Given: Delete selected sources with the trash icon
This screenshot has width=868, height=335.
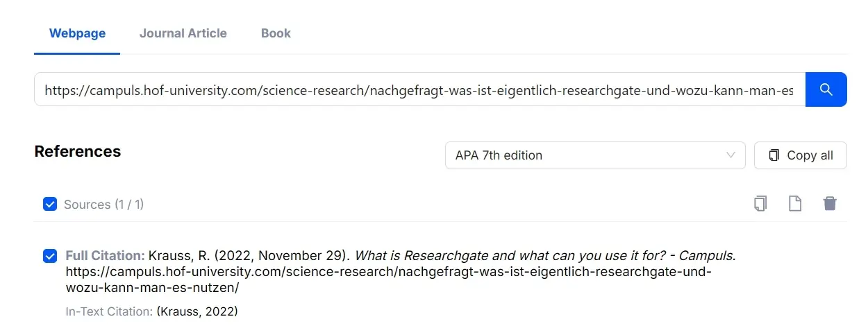Looking at the screenshot, I should (829, 204).
